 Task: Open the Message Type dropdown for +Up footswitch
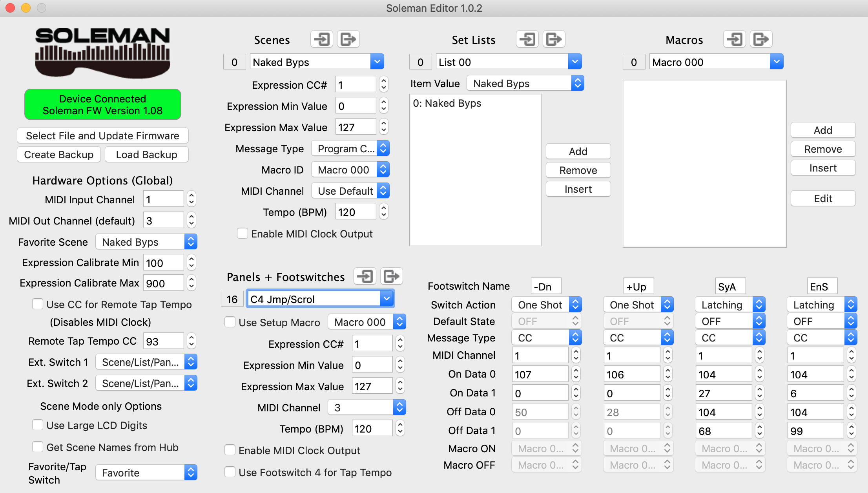pos(638,338)
